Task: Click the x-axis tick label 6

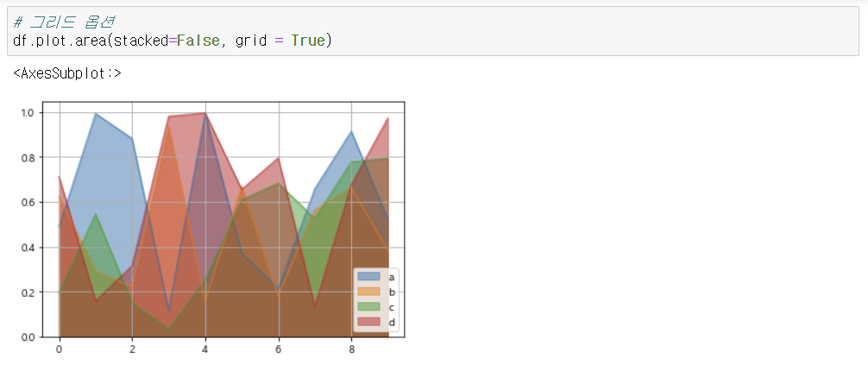Action: coord(279,349)
